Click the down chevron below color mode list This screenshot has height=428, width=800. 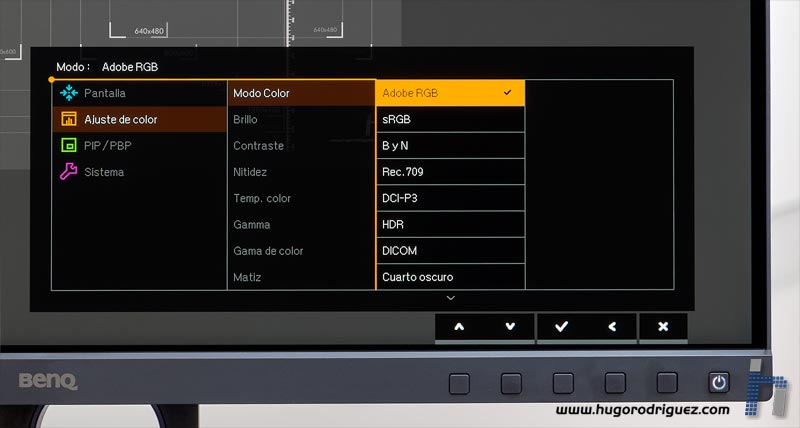(x=451, y=298)
